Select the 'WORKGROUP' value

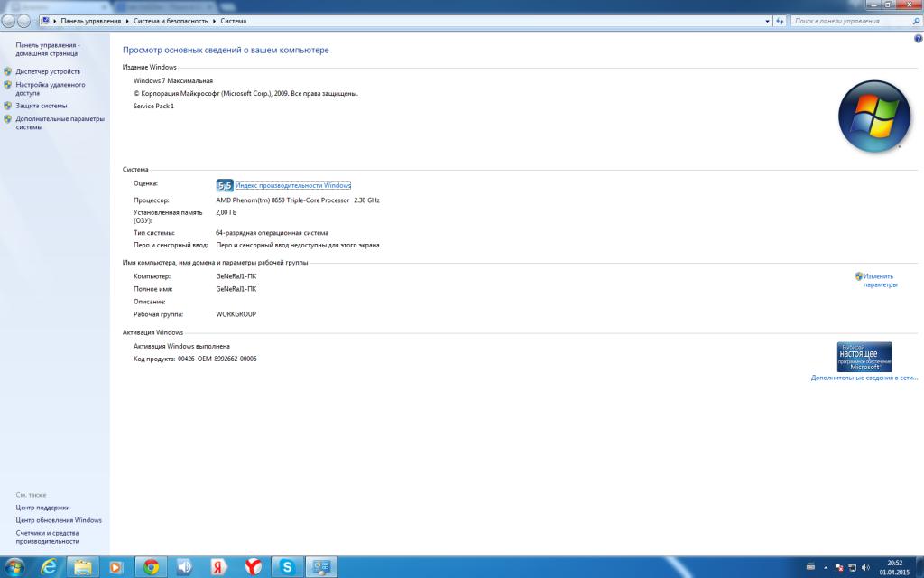point(236,314)
